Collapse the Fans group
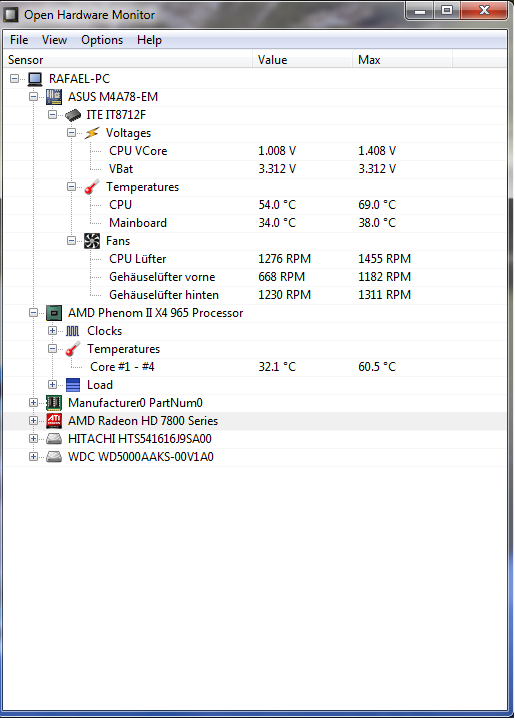 click(71, 240)
